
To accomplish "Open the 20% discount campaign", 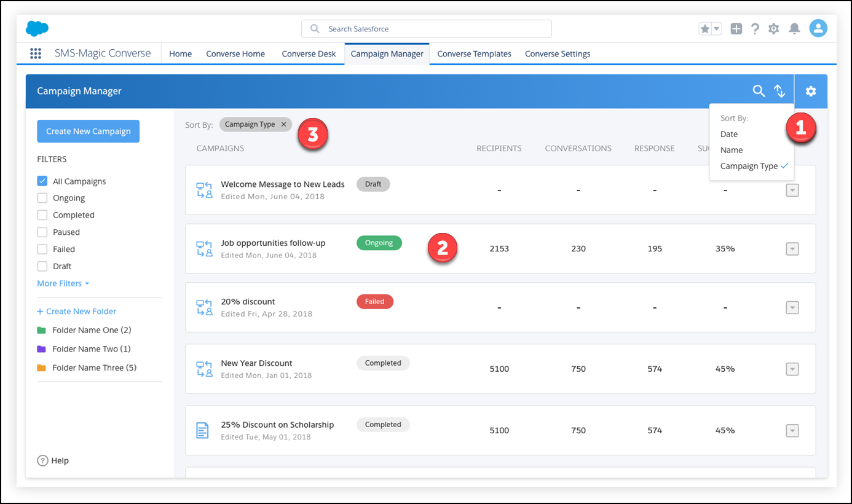I will 248,301.
